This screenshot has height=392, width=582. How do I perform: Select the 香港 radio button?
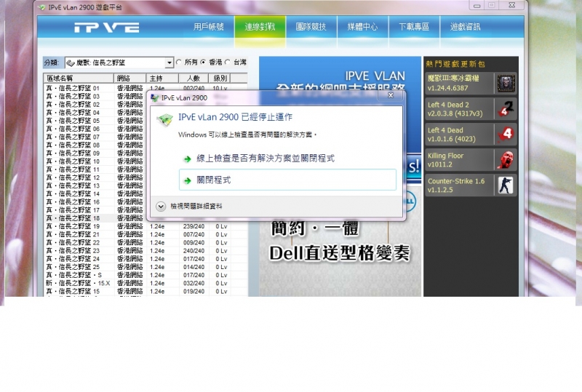pos(203,63)
